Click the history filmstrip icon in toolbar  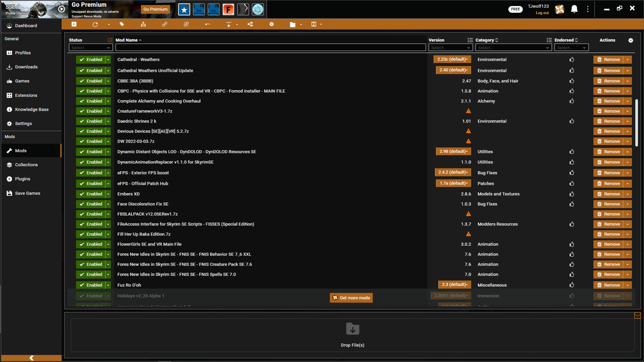(x=314, y=24)
